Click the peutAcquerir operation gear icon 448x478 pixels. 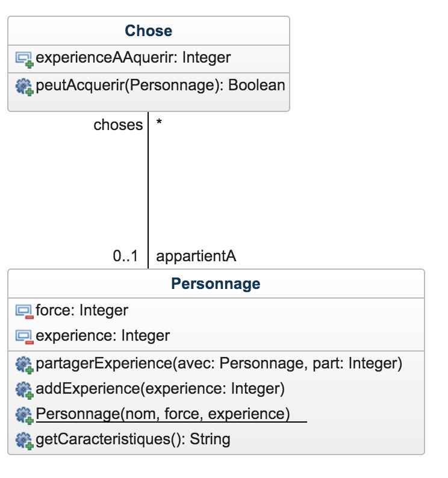click(x=23, y=86)
